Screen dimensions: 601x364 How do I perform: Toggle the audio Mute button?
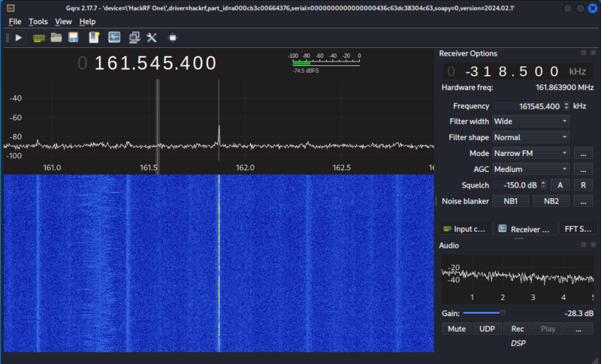point(457,329)
